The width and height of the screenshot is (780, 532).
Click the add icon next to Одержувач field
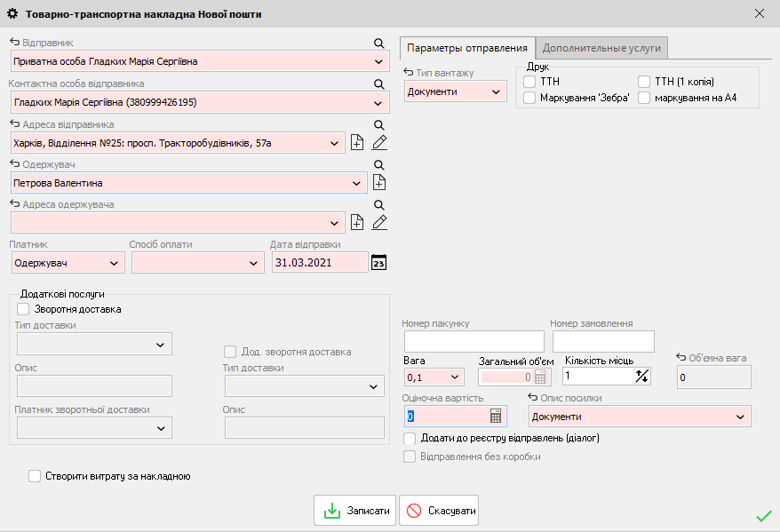(x=379, y=183)
